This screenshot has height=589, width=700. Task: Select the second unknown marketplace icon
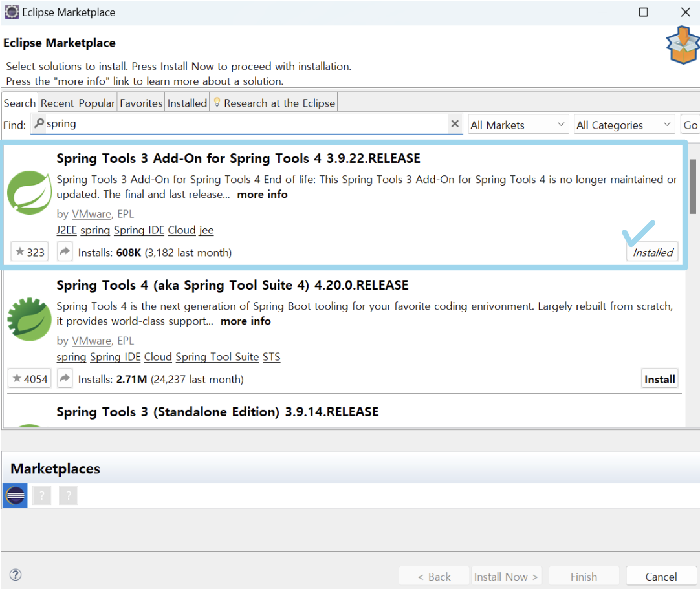69,495
